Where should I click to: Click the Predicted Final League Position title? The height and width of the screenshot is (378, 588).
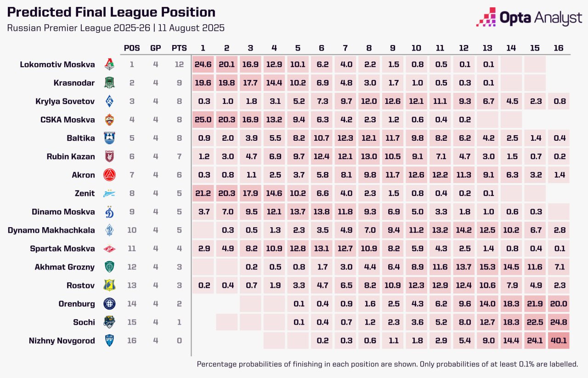(x=111, y=12)
